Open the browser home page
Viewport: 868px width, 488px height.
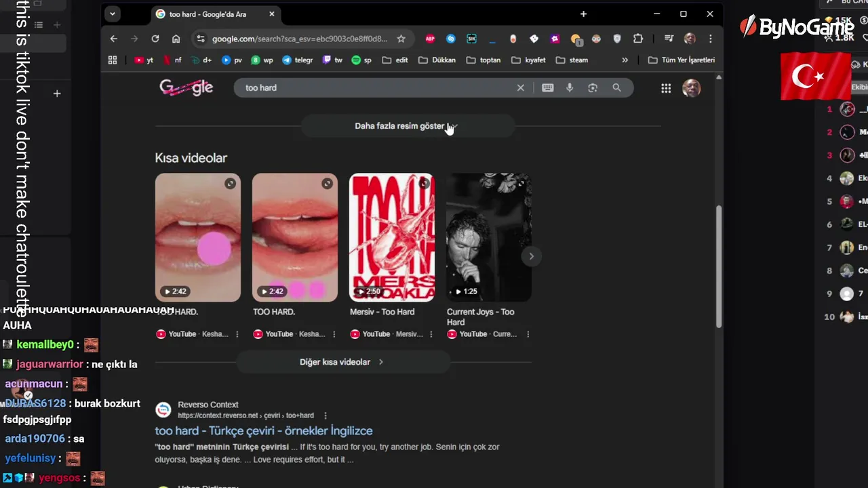pyautogui.click(x=176, y=39)
